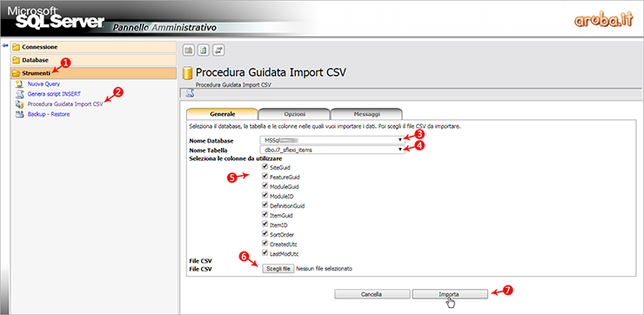Click the first toolbar icon button
The width and height of the screenshot is (644, 315).
coord(189,50)
